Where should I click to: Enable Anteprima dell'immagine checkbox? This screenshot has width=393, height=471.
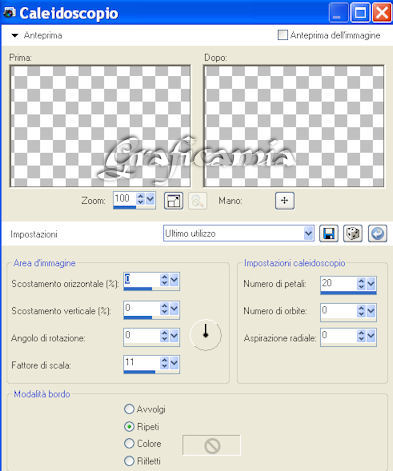(283, 35)
